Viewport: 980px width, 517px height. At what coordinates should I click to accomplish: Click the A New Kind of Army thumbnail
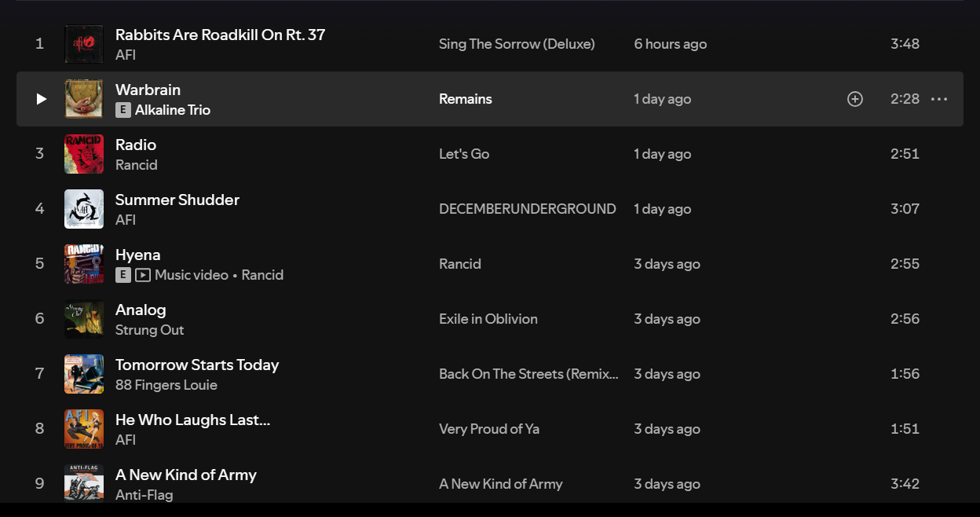[x=84, y=483]
